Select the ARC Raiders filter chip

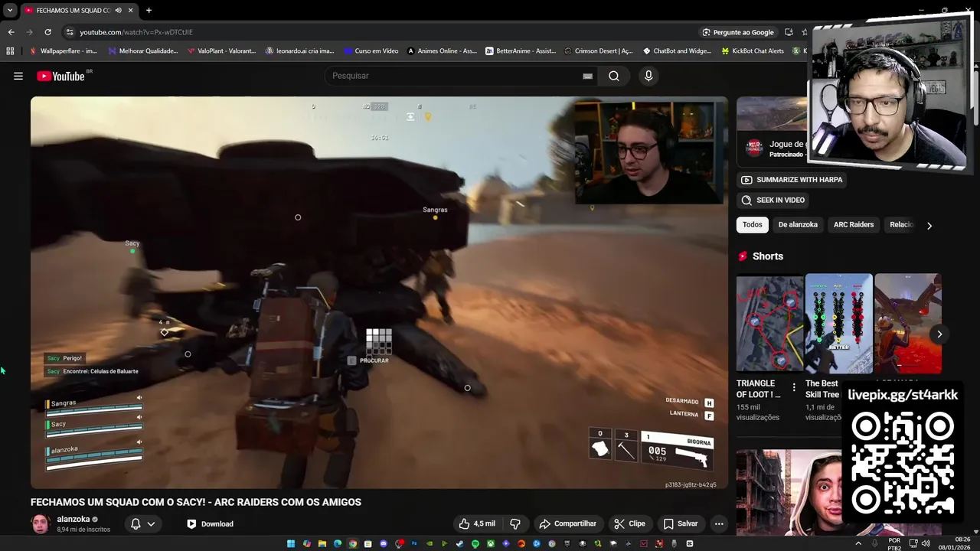tap(854, 224)
